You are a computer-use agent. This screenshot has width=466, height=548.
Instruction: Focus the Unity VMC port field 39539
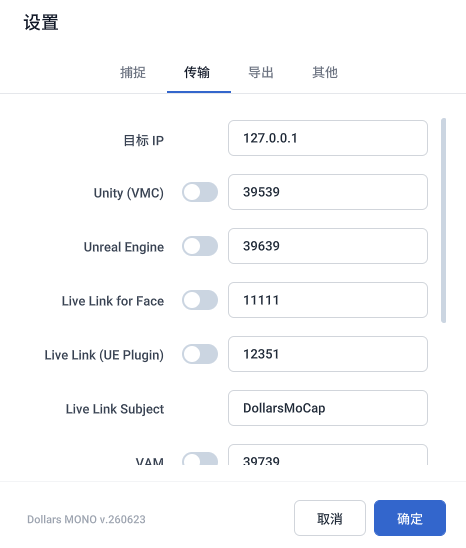click(x=328, y=192)
